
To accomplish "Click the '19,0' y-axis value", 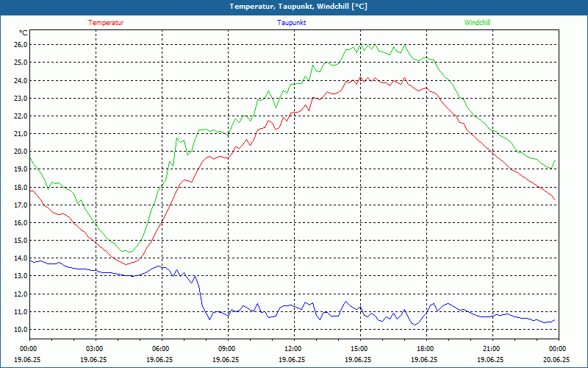I will [x=21, y=169].
